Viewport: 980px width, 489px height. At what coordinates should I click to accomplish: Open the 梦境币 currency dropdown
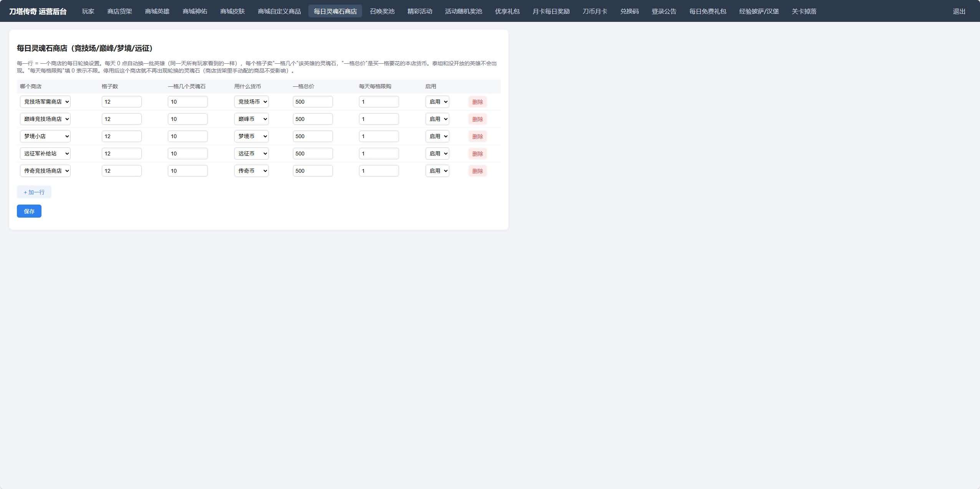tap(252, 136)
